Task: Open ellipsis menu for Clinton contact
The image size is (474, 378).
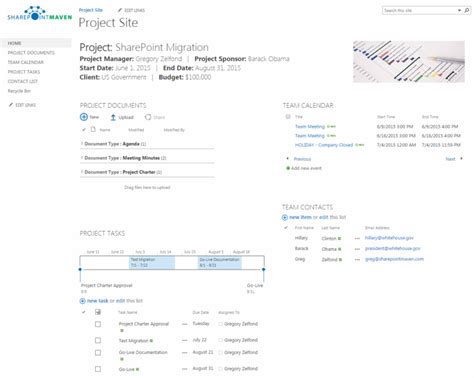Action: 357,239
